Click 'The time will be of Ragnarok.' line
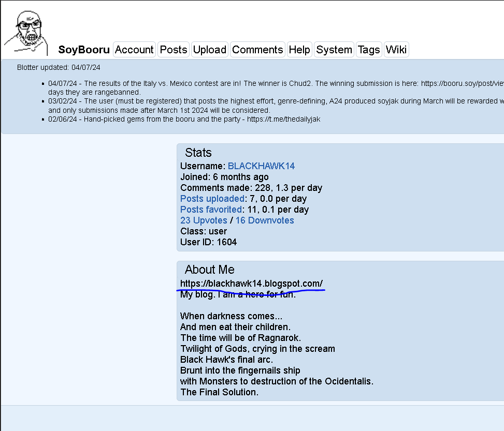Image resolution: width=504 pixels, height=431 pixels. pyautogui.click(x=240, y=338)
